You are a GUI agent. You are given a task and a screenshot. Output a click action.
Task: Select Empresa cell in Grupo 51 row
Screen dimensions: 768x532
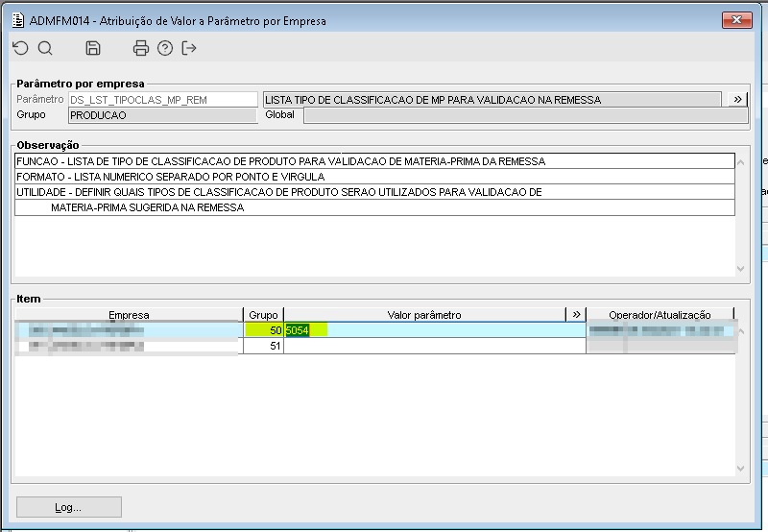pyautogui.click(x=130, y=346)
